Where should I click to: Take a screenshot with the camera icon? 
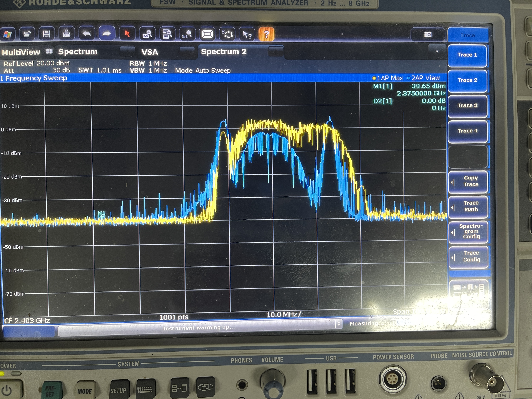pyautogui.click(x=428, y=34)
